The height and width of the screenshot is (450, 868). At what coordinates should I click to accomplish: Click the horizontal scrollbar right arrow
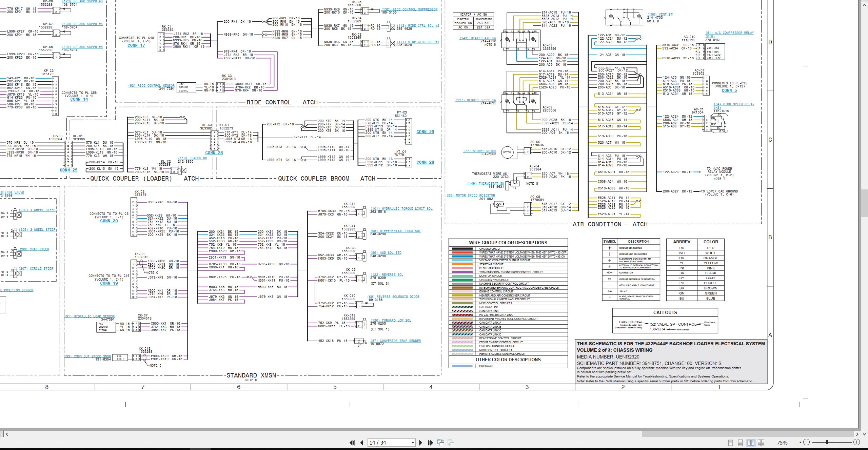[858, 434]
